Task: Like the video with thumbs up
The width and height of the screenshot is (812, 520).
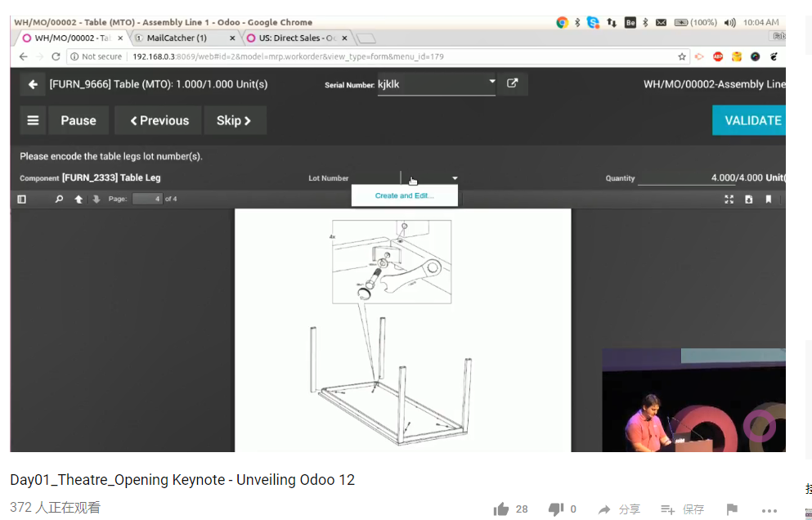Action: [501, 509]
